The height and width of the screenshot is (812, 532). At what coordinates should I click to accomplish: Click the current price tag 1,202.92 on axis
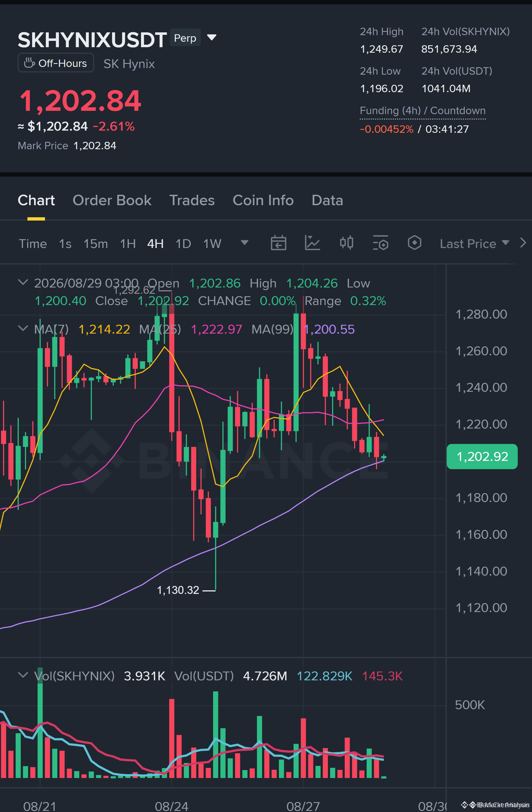(x=482, y=456)
